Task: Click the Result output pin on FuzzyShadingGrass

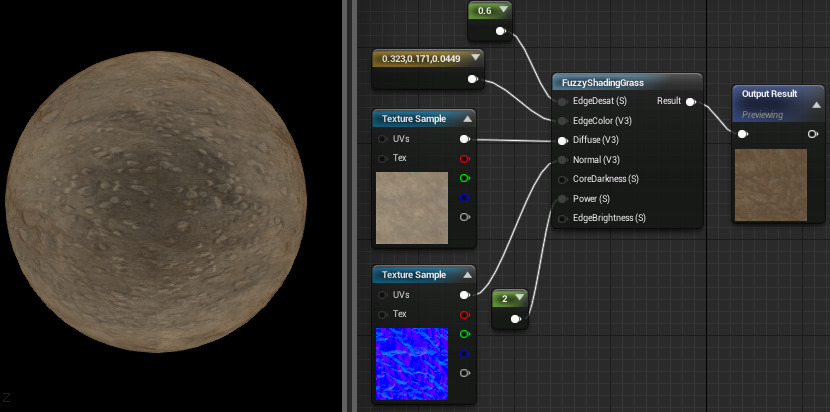Action: (x=691, y=101)
